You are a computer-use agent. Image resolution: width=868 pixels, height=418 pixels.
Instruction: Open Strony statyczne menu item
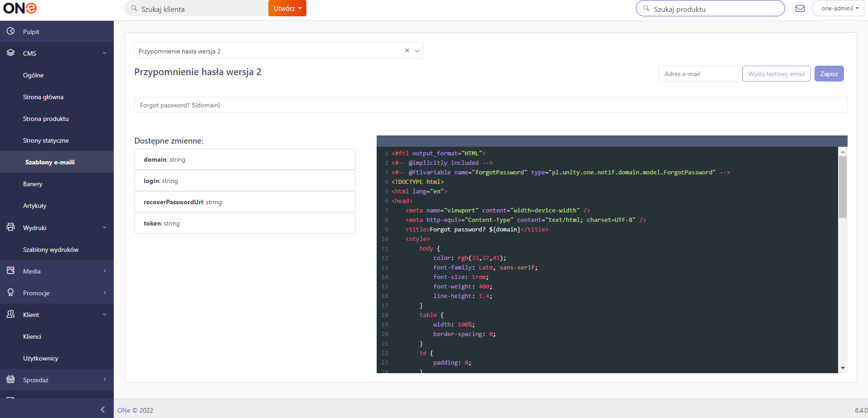click(46, 140)
